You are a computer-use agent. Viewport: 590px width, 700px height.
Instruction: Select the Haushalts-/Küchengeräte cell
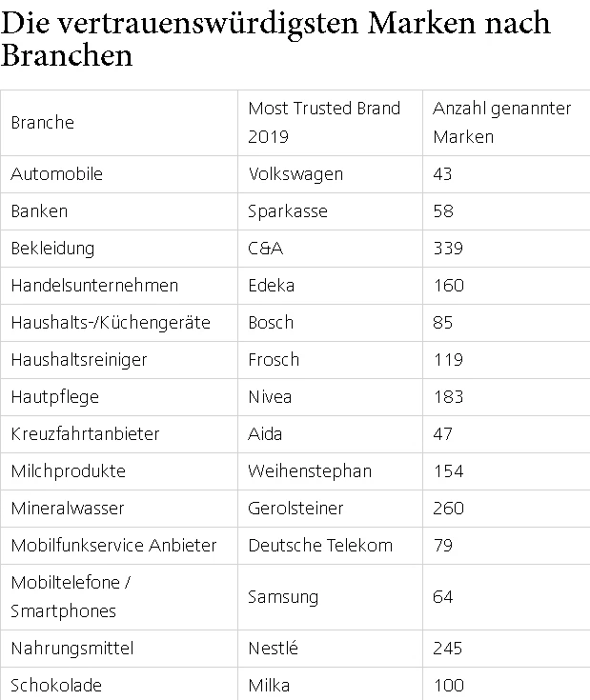tap(110, 323)
